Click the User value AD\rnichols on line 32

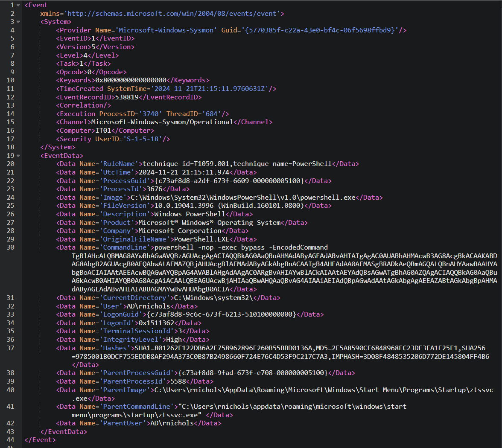pyautogui.click(x=149, y=306)
